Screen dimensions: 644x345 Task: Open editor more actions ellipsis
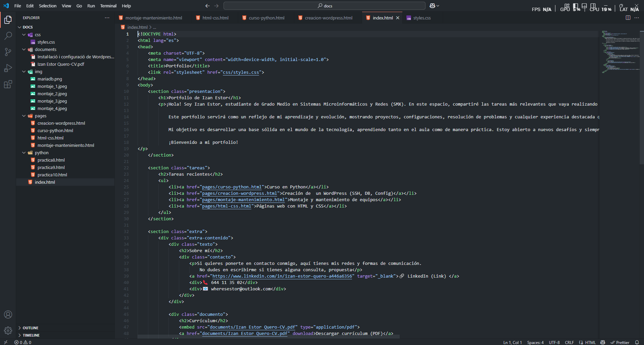coord(637,18)
